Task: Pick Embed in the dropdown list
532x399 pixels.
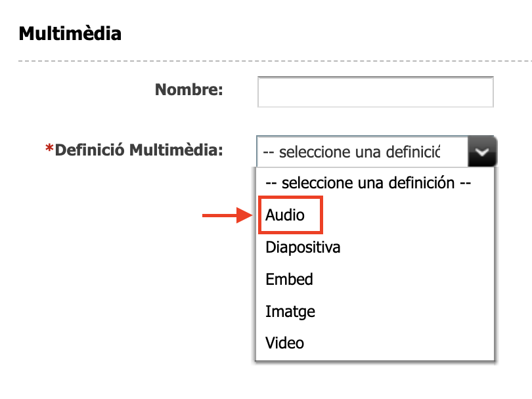Action: (289, 279)
